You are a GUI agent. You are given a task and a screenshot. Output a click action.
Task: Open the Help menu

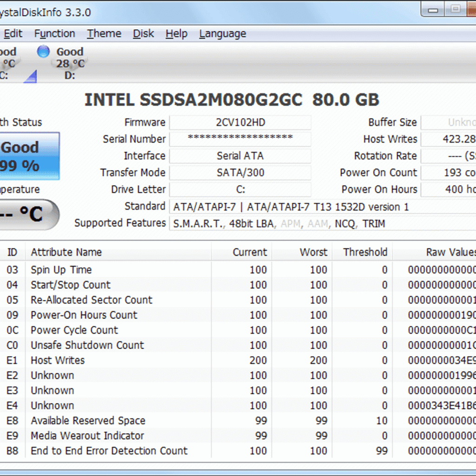pos(177,33)
